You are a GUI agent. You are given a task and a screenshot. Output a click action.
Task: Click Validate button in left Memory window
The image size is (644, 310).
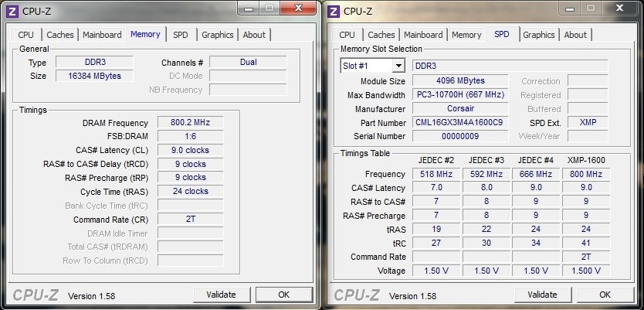[x=222, y=295]
